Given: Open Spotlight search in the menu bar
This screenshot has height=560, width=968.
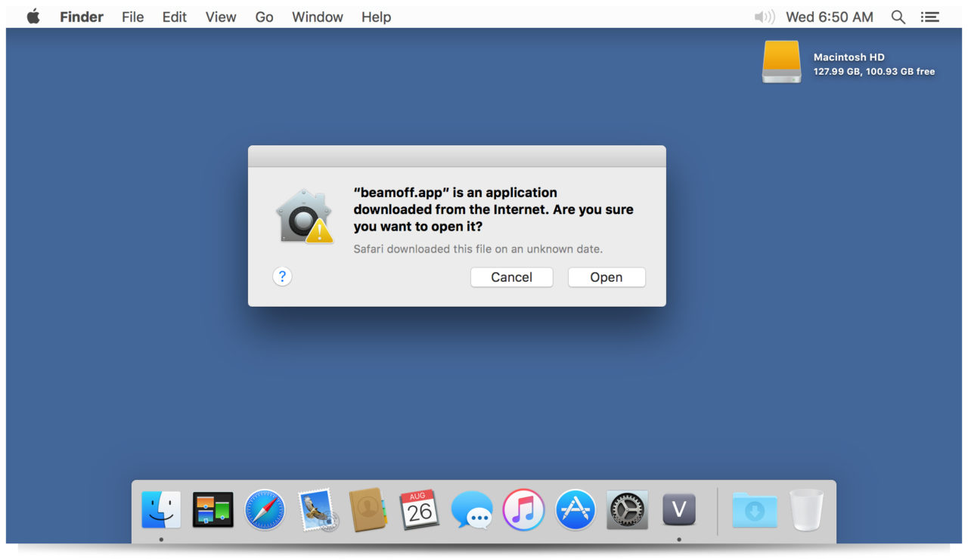Looking at the screenshot, I should pyautogui.click(x=898, y=16).
